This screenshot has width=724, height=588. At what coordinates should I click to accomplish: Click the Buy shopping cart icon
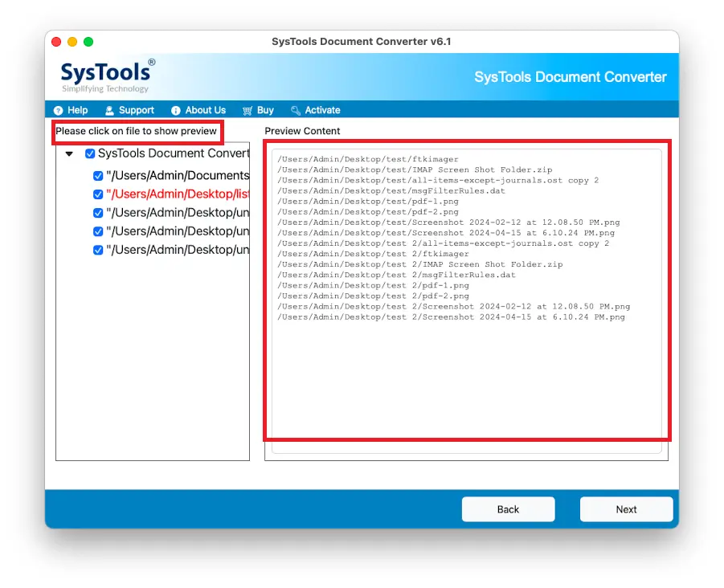(247, 110)
